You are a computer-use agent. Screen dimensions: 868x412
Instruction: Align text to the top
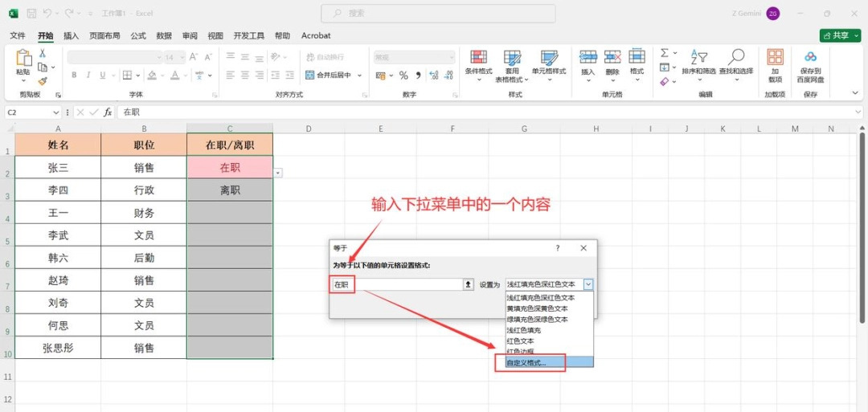[230, 56]
